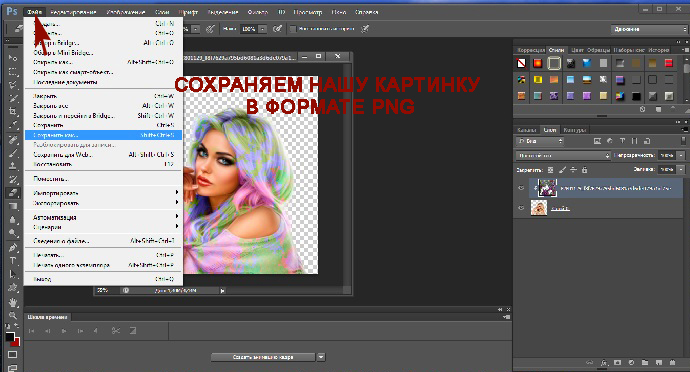Select the Move tool in the toolbox
This screenshot has width=690, height=372.
point(13,57)
